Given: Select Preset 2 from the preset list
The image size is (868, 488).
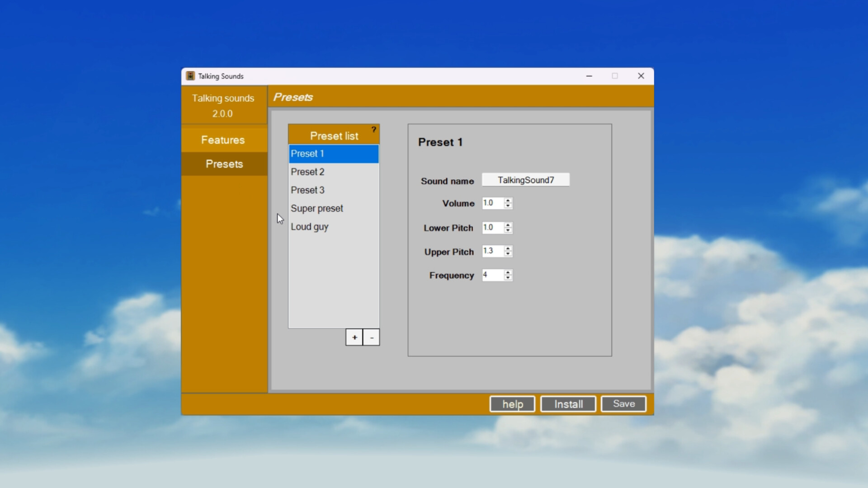Looking at the screenshot, I should (x=307, y=172).
